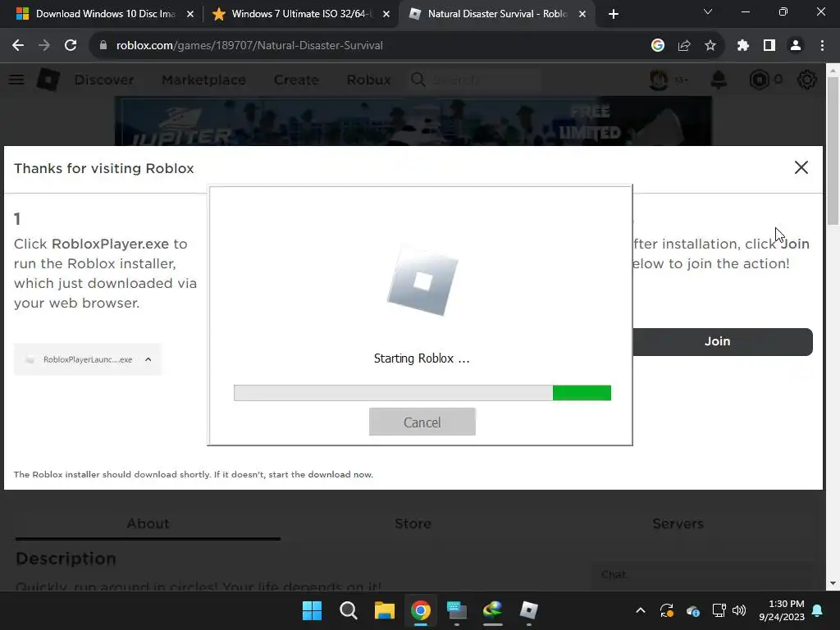The width and height of the screenshot is (840, 630).
Task: Bookmark this page with the star
Action: coord(710,46)
